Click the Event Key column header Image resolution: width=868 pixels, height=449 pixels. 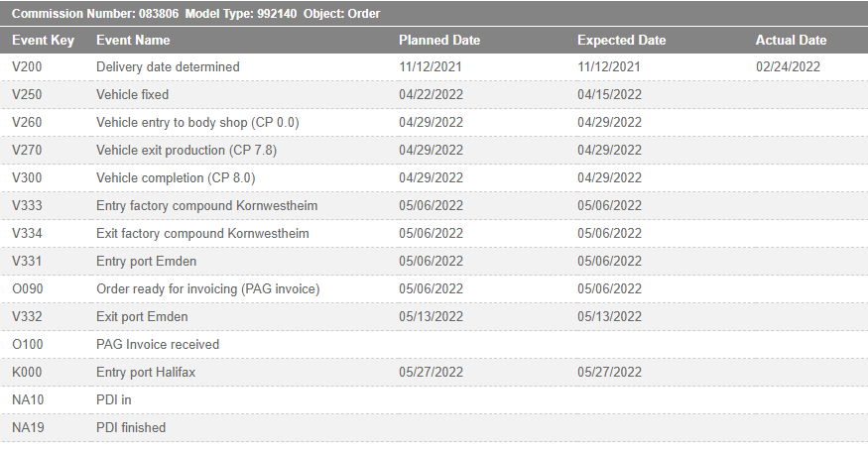click(x=41, y=41)
